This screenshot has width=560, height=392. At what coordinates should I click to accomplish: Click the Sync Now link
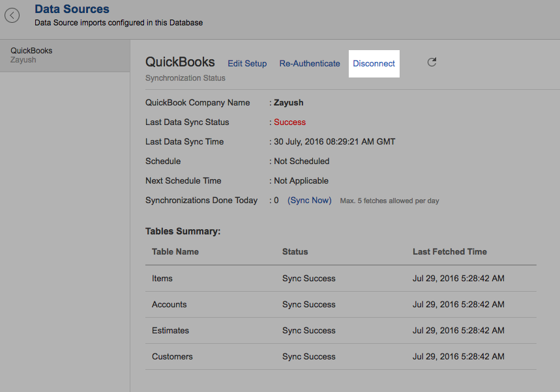tap(310, 201)
